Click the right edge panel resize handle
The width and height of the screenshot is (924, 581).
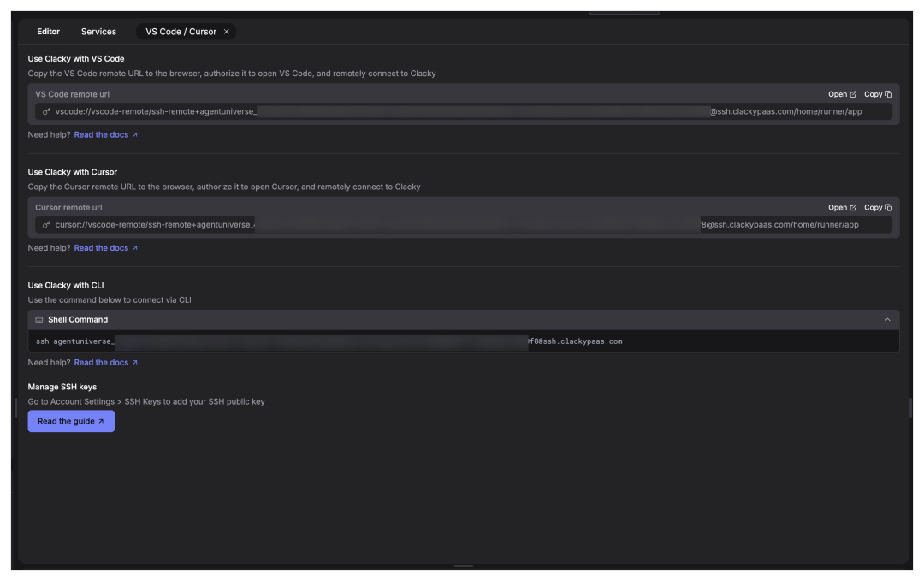coord(909,408)
